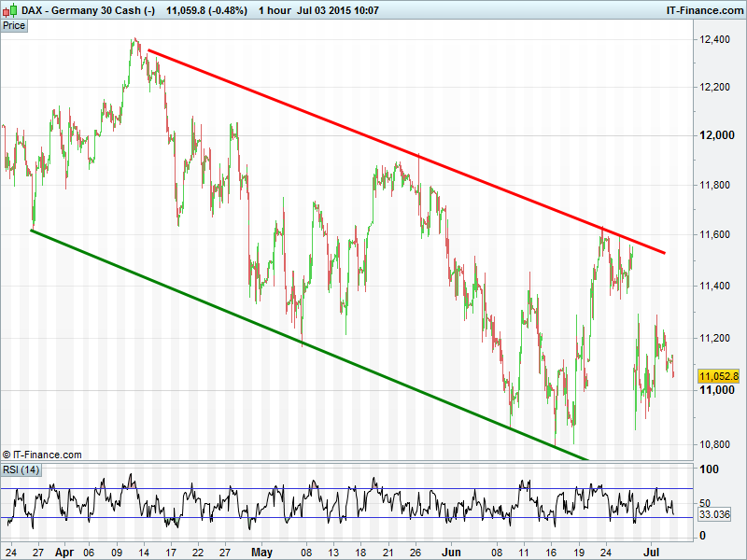This screenshot has height=560, width=747.
Task: Click the RSI 100 scale label
Action: 710,470
